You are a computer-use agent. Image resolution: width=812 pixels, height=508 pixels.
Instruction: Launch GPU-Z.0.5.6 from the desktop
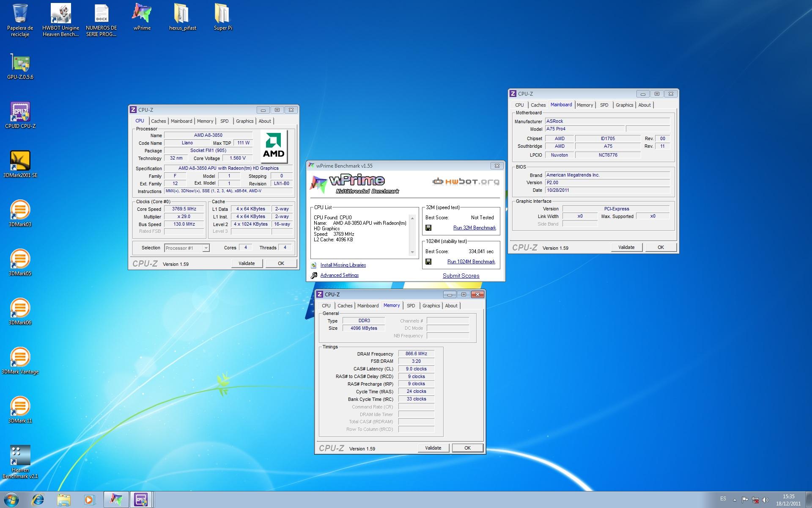[x=20, y=66]
